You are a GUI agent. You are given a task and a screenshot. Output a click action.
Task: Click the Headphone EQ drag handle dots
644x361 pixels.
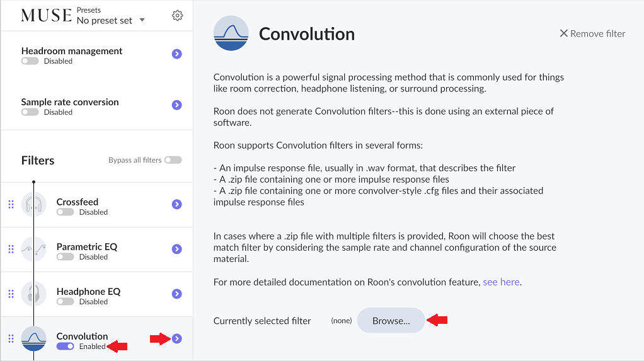tap(11, 294)
